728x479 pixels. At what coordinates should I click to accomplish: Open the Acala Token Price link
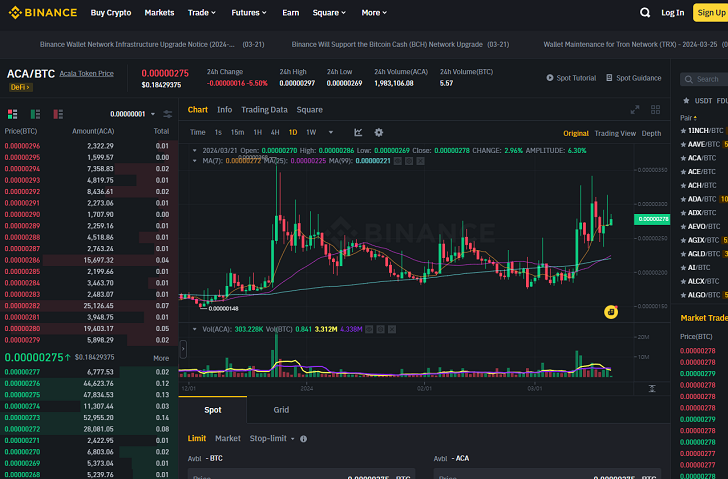coord(86,73)
